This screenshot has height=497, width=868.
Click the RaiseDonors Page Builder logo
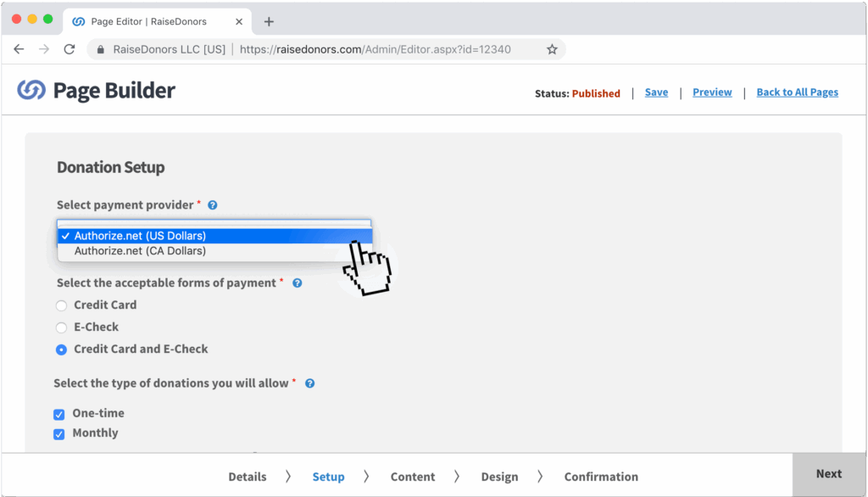pyautogui.click(x=96, y=91)
